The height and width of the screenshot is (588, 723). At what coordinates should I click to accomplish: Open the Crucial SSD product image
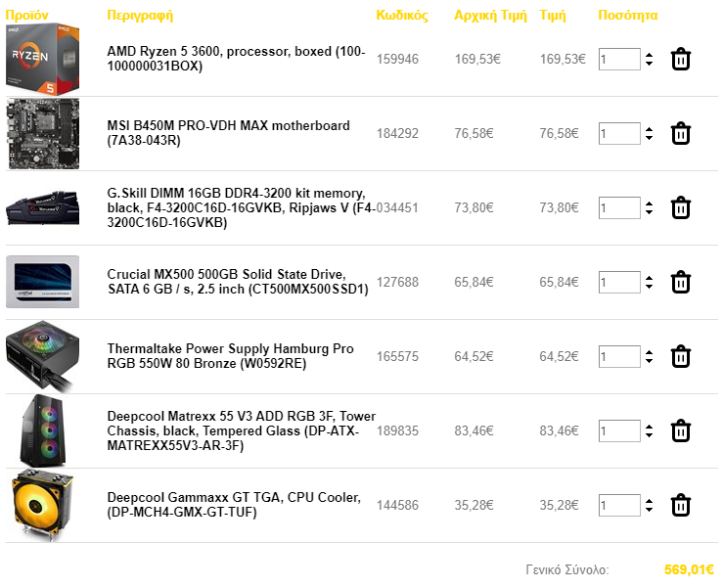(42, 282)
